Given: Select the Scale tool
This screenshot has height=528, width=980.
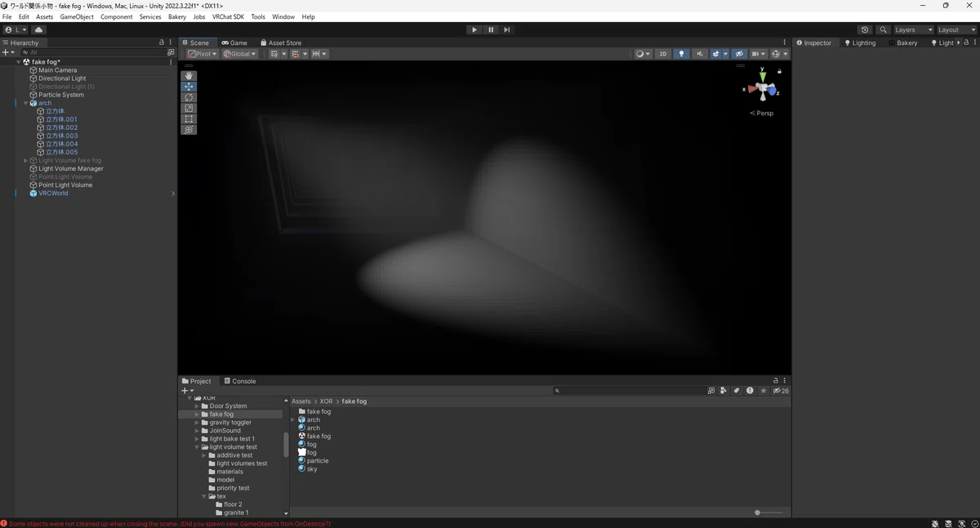Looking at the screenshot, I should [189, 108].
